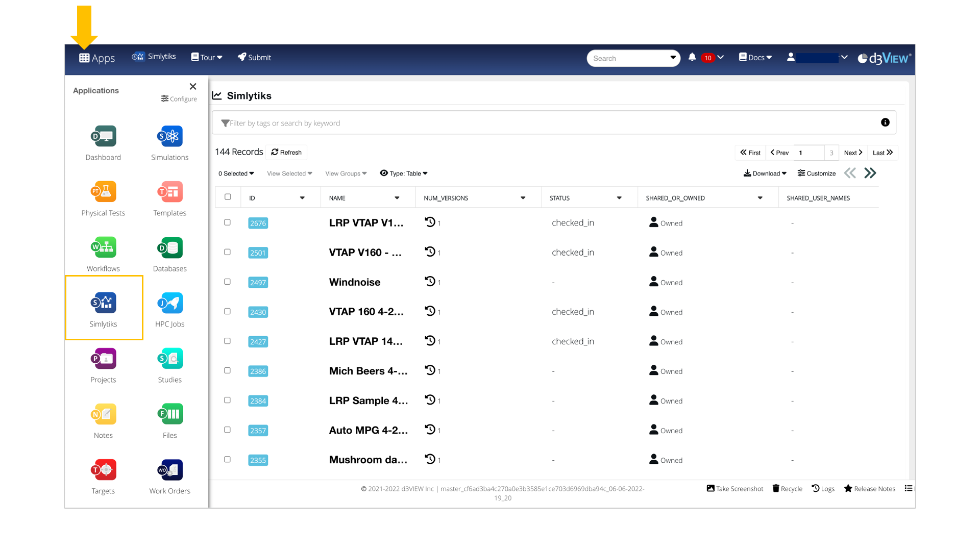The height and width of the screenshot is (551, 980).
Task: Open the View Selected menu
Action: 289,173
